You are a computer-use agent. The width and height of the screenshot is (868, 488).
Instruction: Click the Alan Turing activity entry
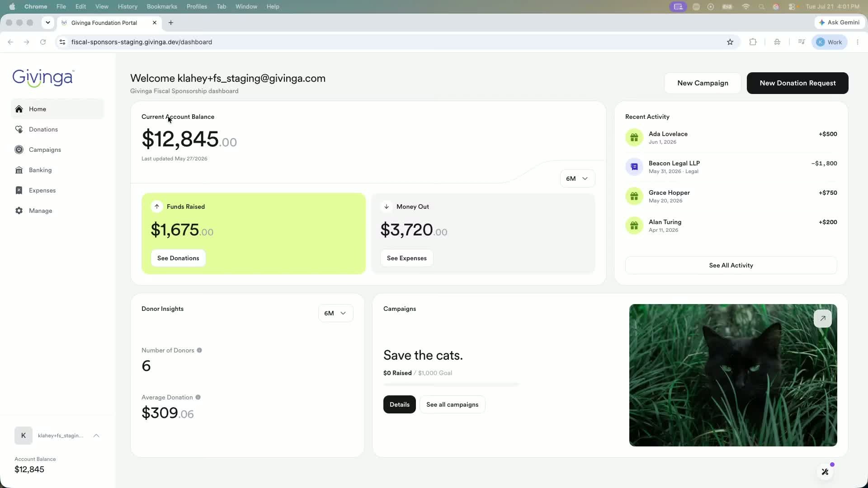point(731,225)
